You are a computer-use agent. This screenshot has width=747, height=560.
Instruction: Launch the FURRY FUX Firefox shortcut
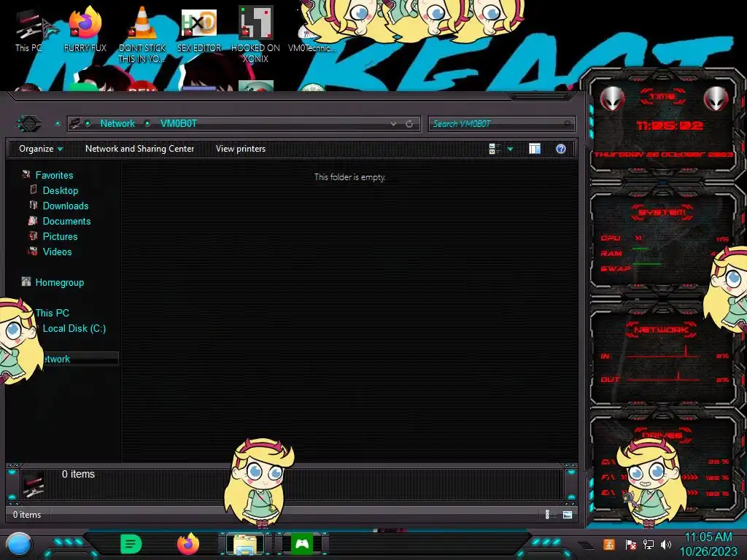tap(85, 29)
